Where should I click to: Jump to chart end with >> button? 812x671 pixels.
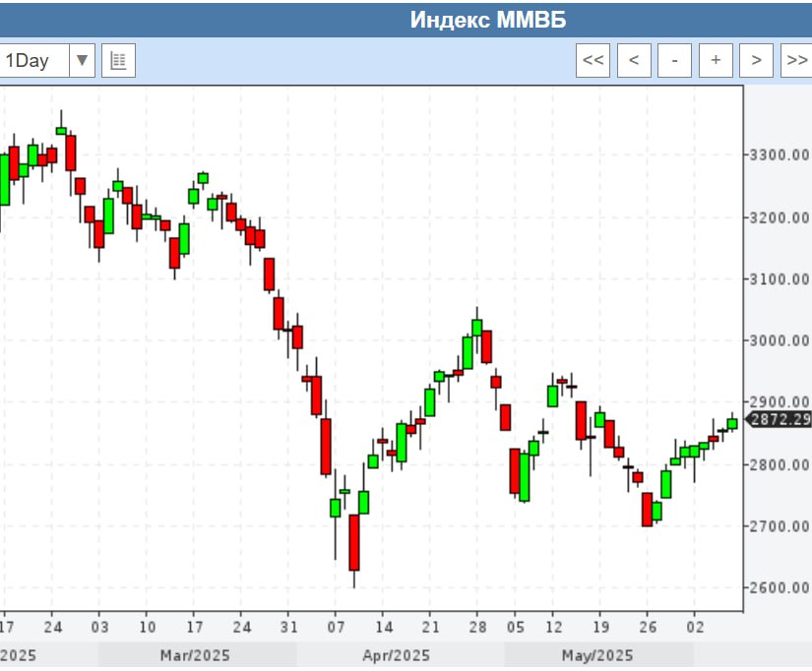point(796,61)
